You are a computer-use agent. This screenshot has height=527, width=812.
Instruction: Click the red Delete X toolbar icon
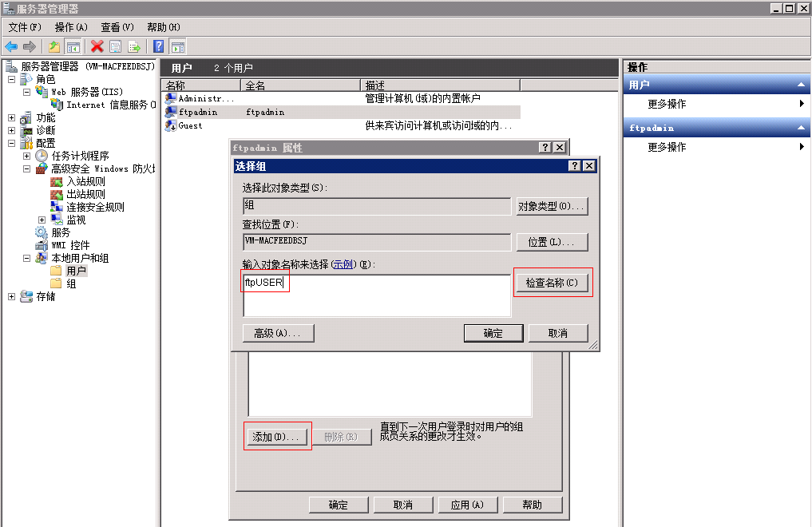97,46
